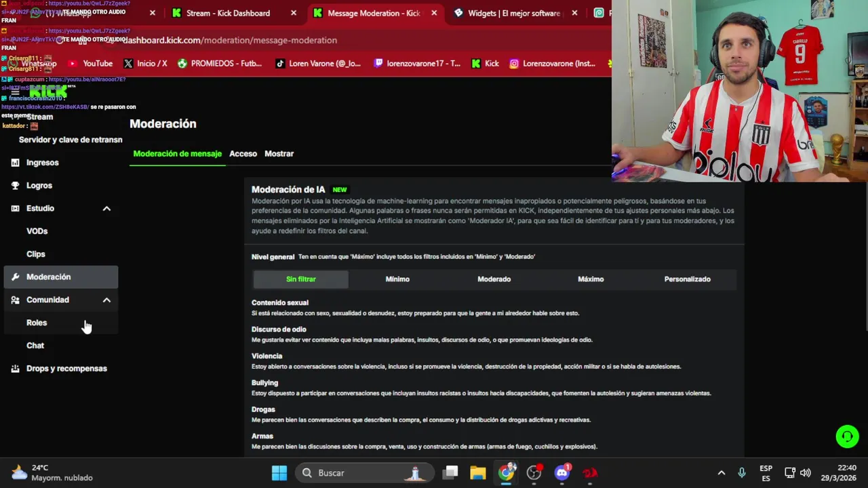Viewport: 868px width, 488px height.
Task: Open VODs in the sidebar
Action: point(37,231)
